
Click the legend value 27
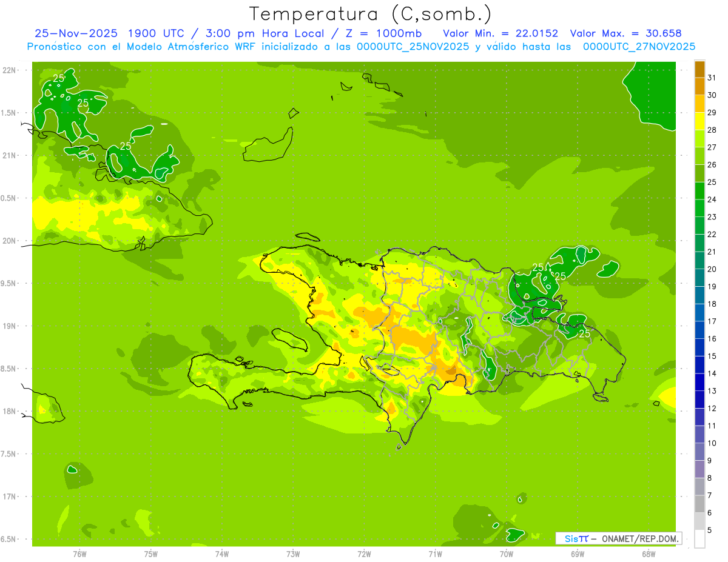[x=712, y=147]
